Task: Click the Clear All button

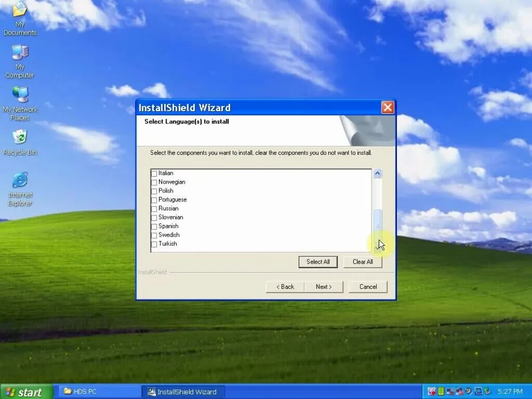Action: (x=363, y=262)
